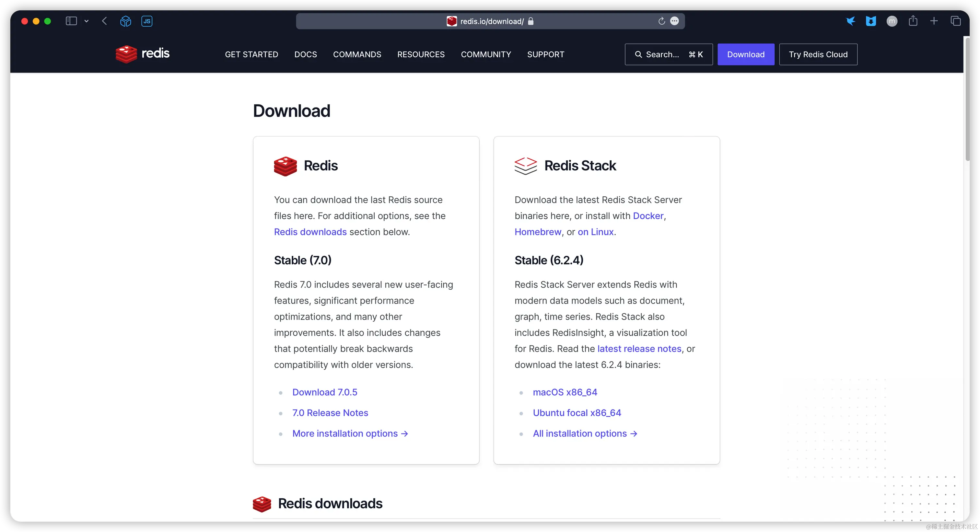Viewport: 980px width, 532px height.
Task: Reload the page with the refresh icon
Action: tap(661, 21)
